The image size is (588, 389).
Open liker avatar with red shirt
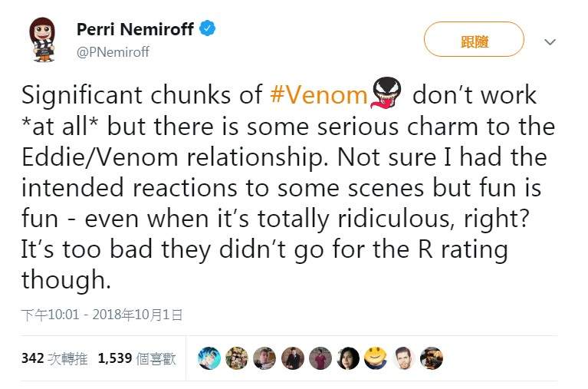point(320,358)
